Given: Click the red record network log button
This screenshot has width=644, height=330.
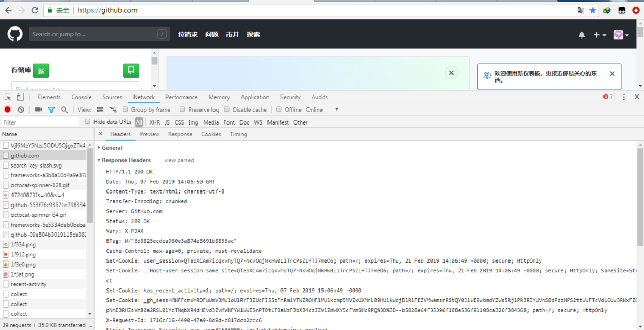Looking at the screenshot, I should [8, 109].
